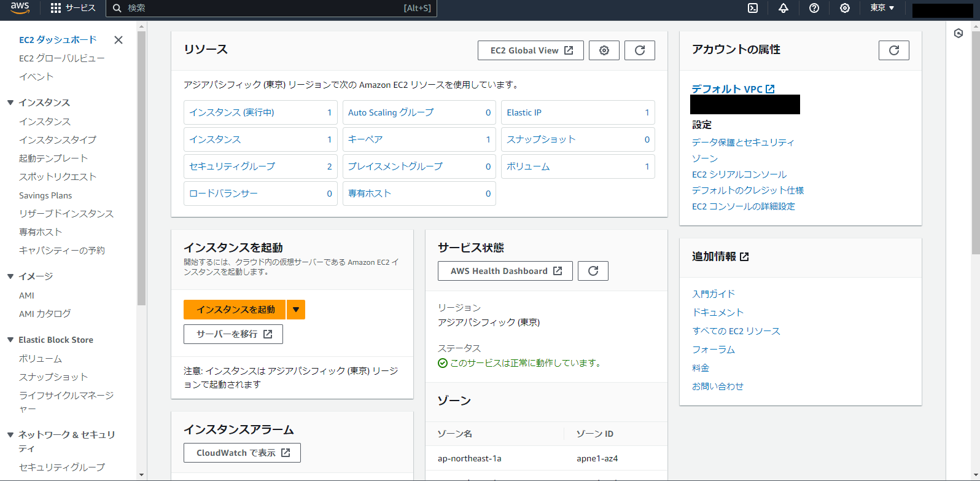Click the info panel hexagon icon
This screenshot has width=980, height=481.
click(x=959, y=33)
